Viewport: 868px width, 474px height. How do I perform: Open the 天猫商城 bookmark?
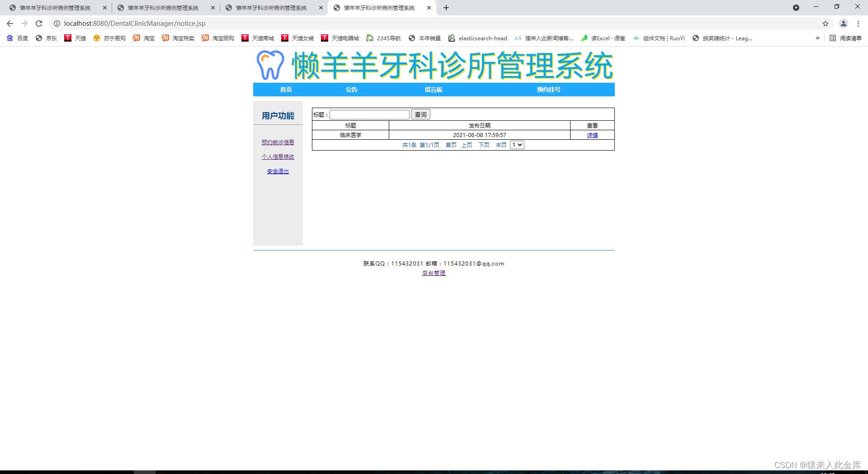click(x=258, y=38)
